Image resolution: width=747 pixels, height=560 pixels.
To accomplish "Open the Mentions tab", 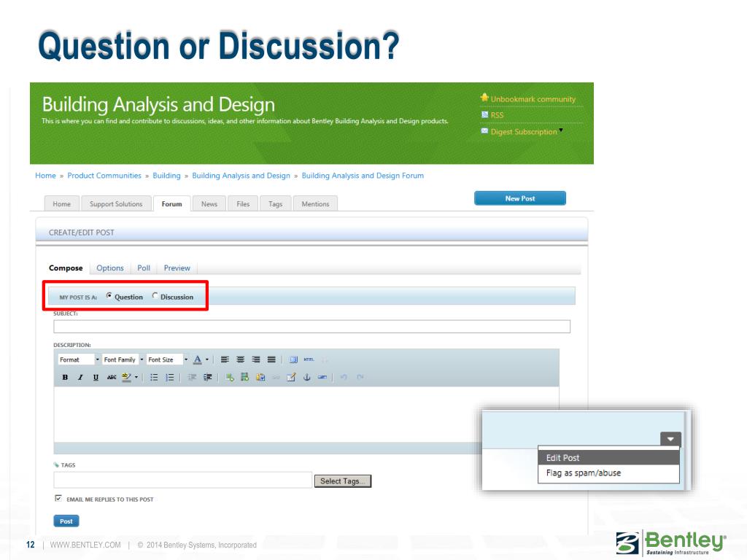I will (x=315, y=203).
